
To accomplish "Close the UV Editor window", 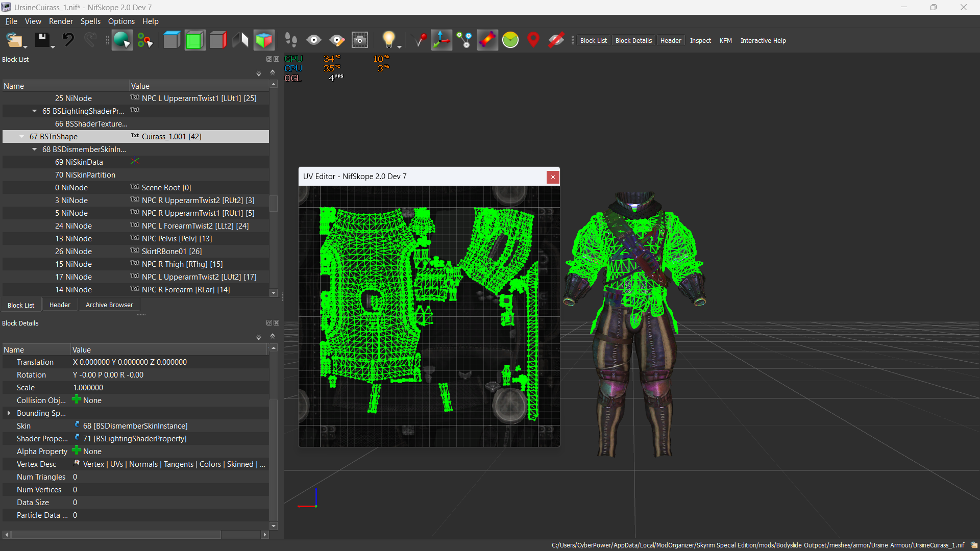I will (553, 177).
